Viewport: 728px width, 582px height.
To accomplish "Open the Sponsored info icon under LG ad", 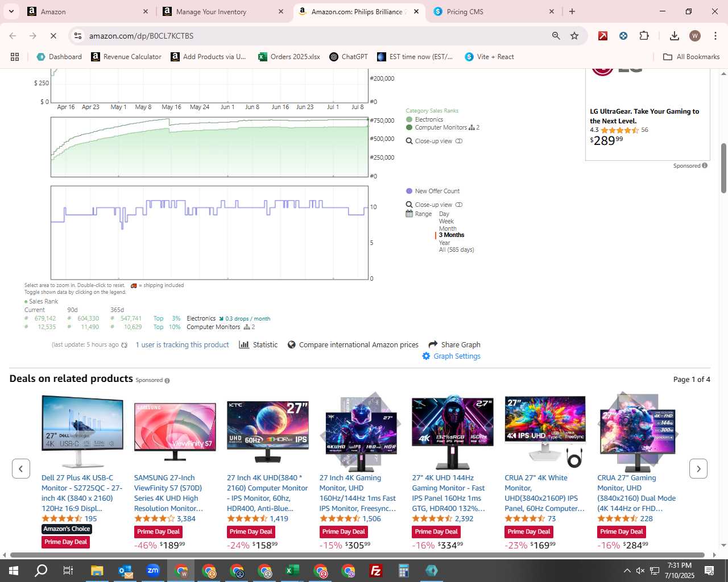I will 705,166.
